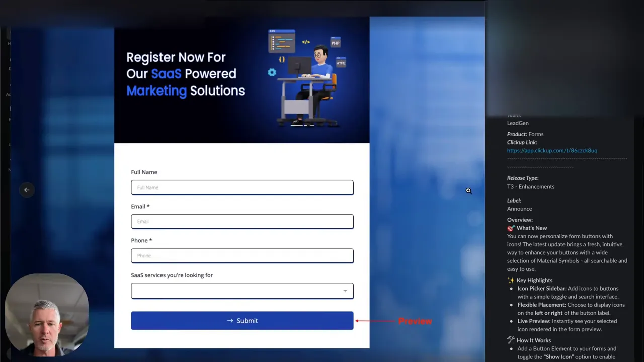Click the back arrow button

pos(27,190)
